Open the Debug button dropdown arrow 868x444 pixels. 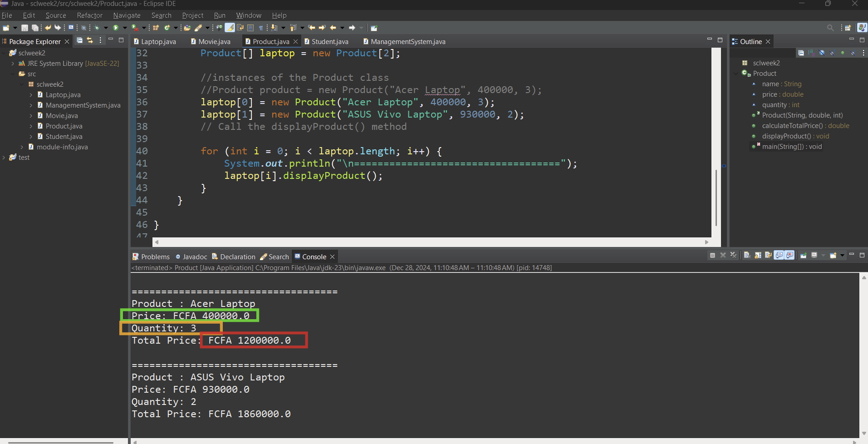click(106, 28)
